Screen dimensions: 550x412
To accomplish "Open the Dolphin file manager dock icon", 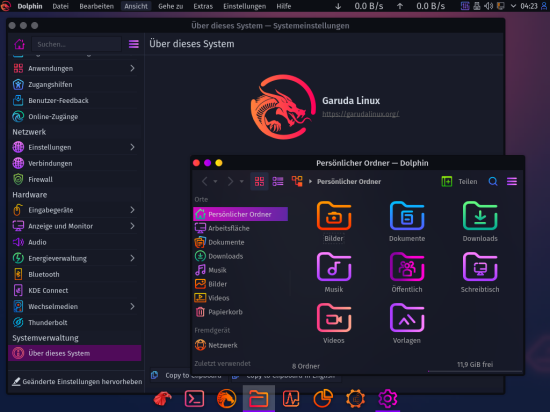I will 259,399.
